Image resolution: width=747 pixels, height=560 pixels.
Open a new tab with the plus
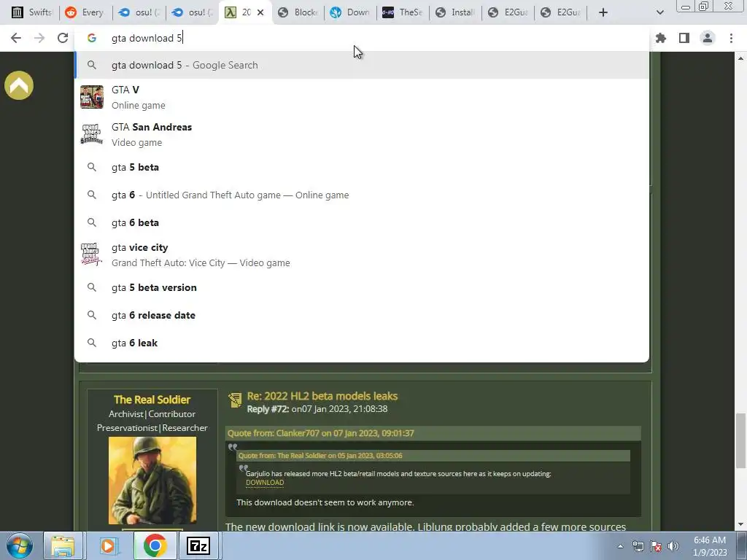point(603,12)
